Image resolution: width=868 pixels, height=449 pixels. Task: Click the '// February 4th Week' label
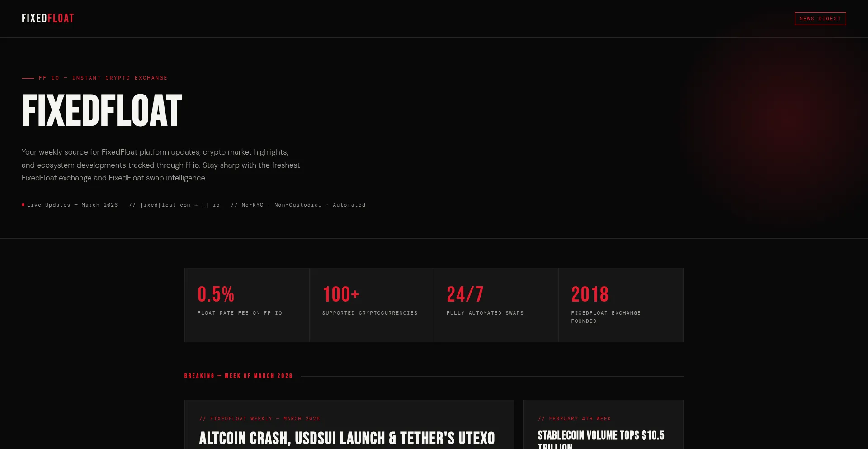pos(574,419)
